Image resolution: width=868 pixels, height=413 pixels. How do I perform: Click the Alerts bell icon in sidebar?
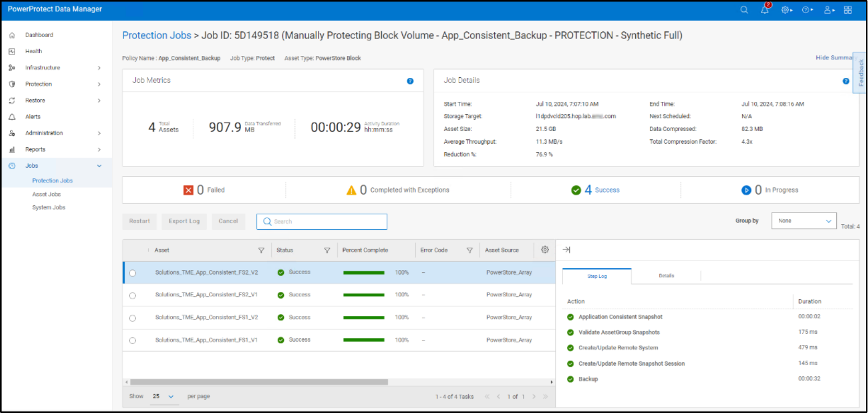(12, 117)
